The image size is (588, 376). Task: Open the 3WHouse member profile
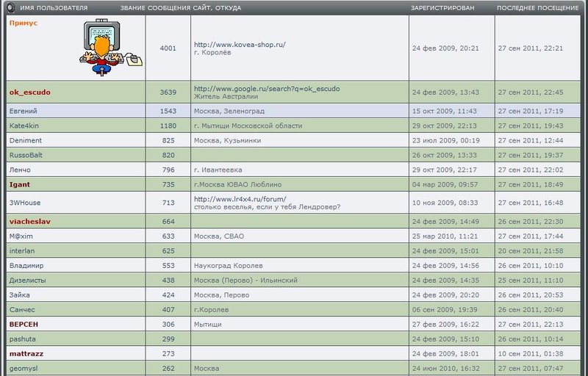[25, 203]
